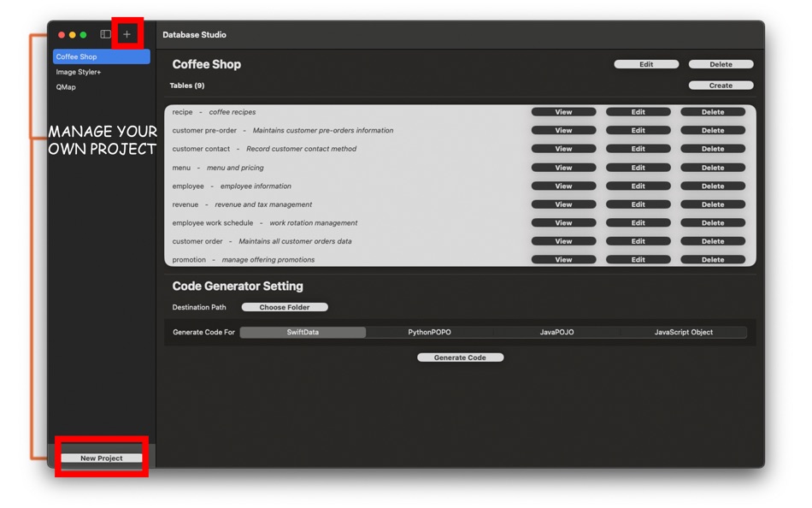Screen dimensions: 812x508
Task: View the employee work schedule table
Action: click(563, 222)
